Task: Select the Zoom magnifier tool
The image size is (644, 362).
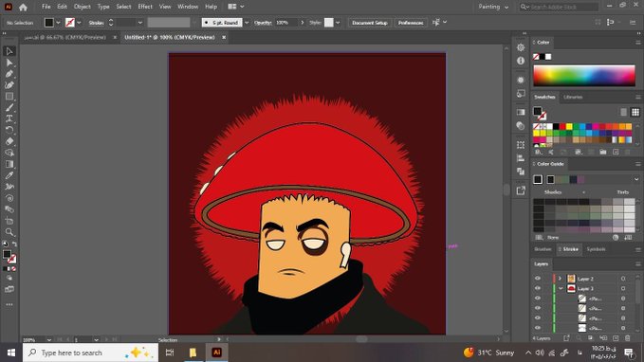Action: coord(9,232)
